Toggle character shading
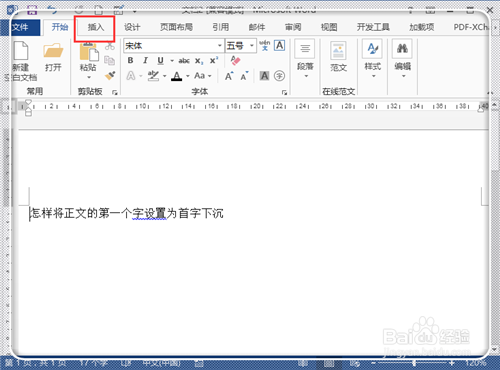This screenshot has width=500, height=370. point(264,76)
